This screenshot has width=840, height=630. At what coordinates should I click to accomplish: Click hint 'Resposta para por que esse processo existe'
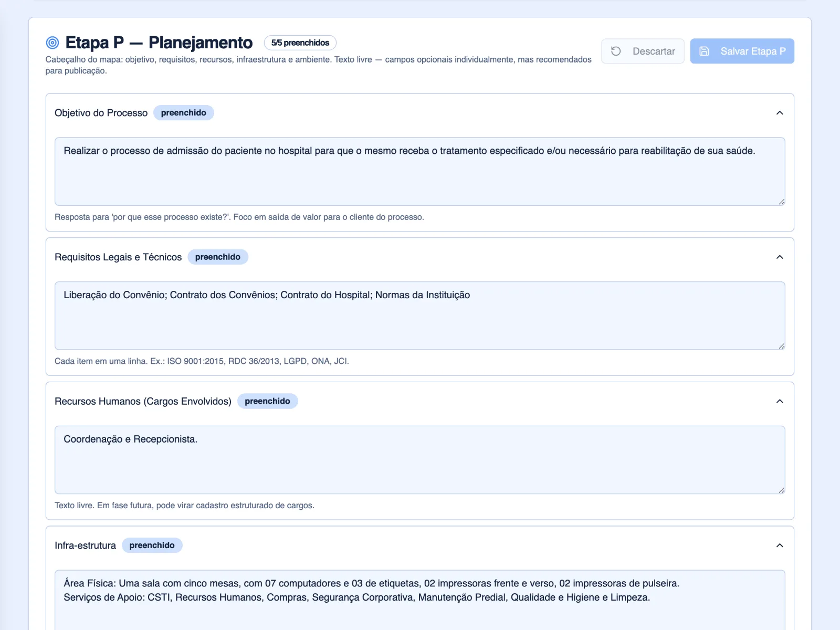coord(239,217)
